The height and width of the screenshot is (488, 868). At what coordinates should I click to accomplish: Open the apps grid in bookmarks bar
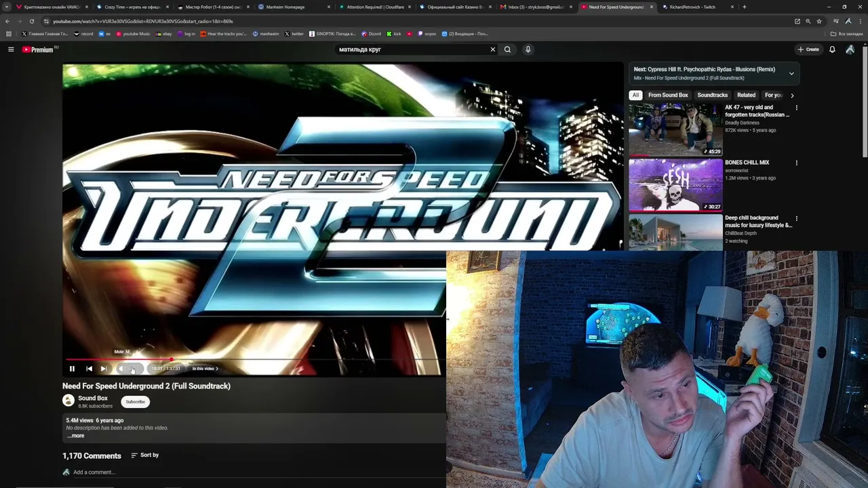(8, 34)
